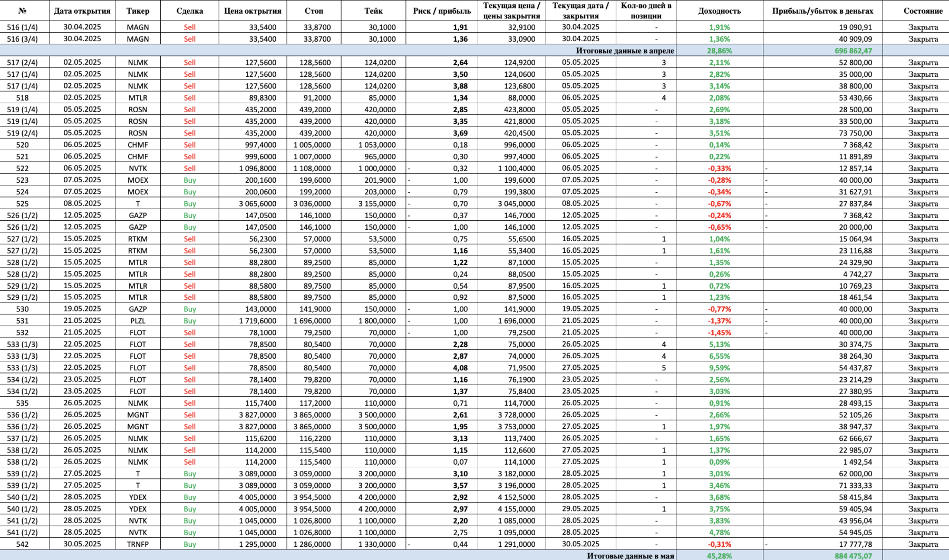Select the April profit 696 862,47 cell
The width and height of the screenshot is (949, 560).
(x=822, y=51)
